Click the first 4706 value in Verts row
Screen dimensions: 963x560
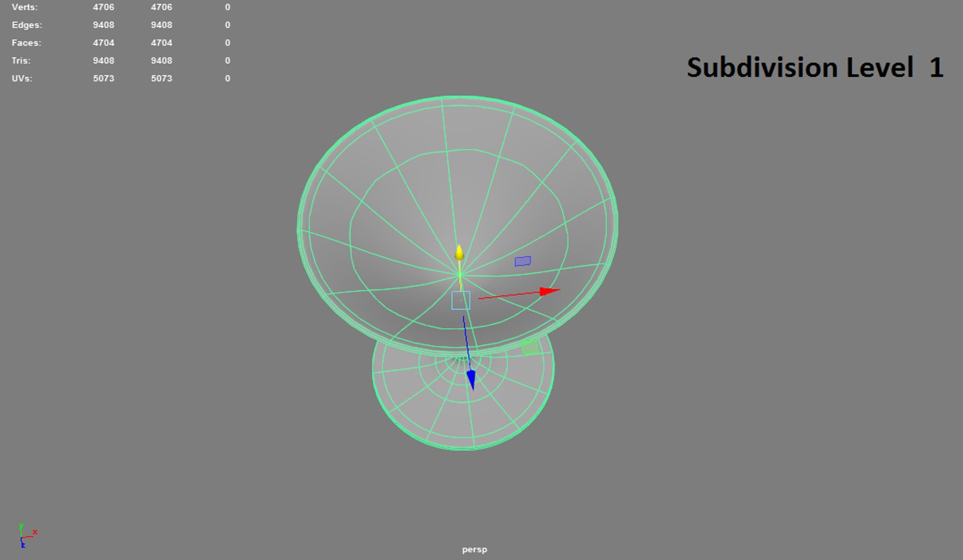(104, 7)
